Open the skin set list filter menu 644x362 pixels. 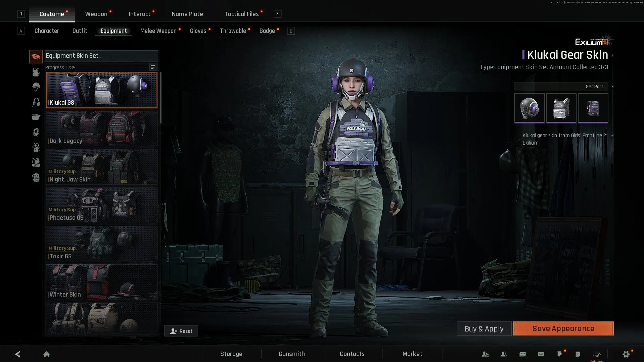point(153,67)
